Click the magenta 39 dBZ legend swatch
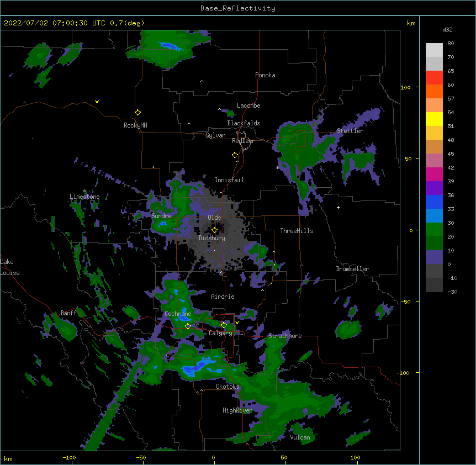Image resolution: width=476 pixels, height=465 pixels. tap(434, 174)
